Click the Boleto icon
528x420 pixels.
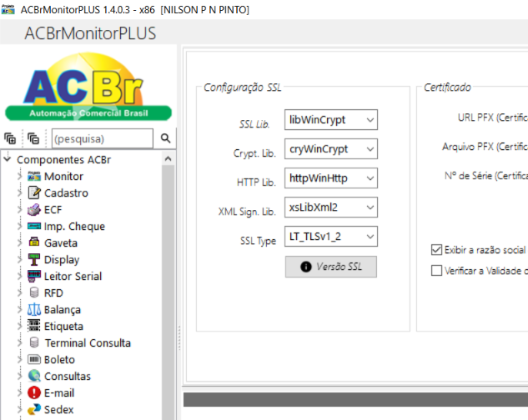click(x=34, y=359)
